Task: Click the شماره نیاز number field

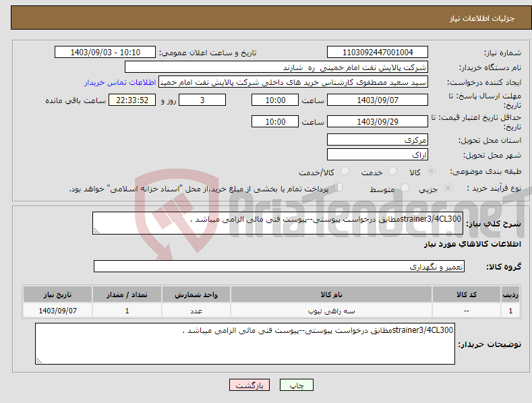Action: (x=378, y=53)
